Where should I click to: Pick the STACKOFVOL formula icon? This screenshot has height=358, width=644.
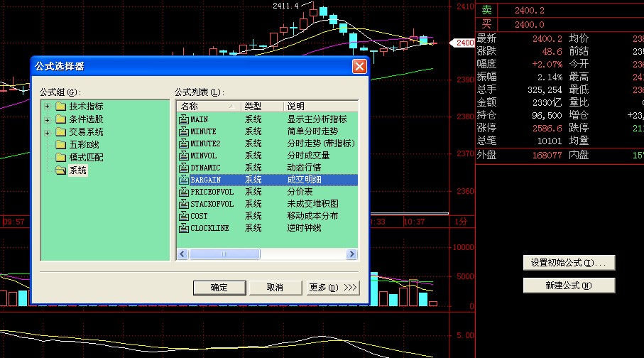(x=183, y=204)
